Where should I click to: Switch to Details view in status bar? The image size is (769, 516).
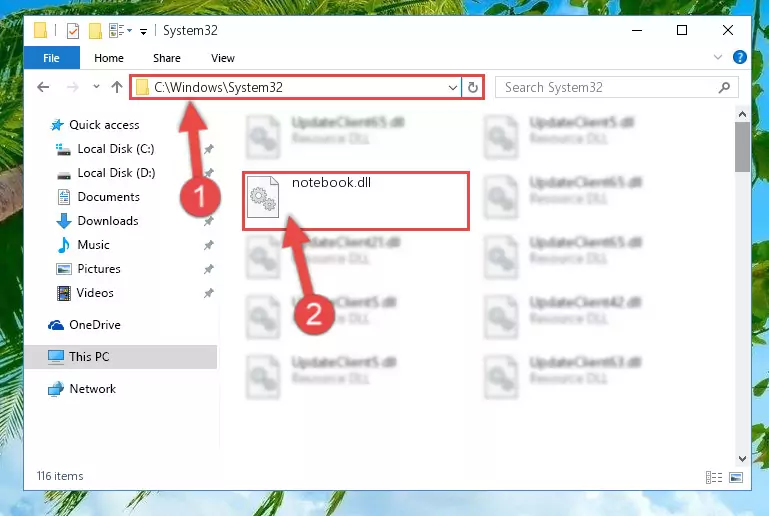(x=714, y=477)
